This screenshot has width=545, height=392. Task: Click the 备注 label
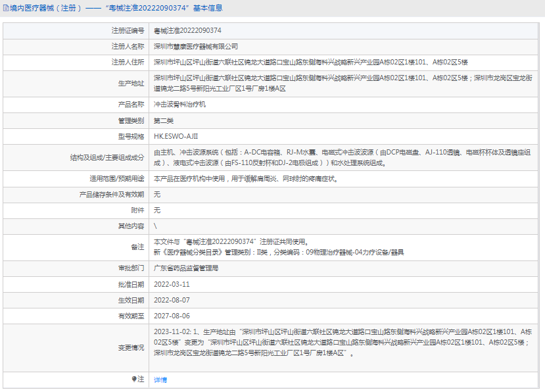pyautogui.click(x=137, y=247)
